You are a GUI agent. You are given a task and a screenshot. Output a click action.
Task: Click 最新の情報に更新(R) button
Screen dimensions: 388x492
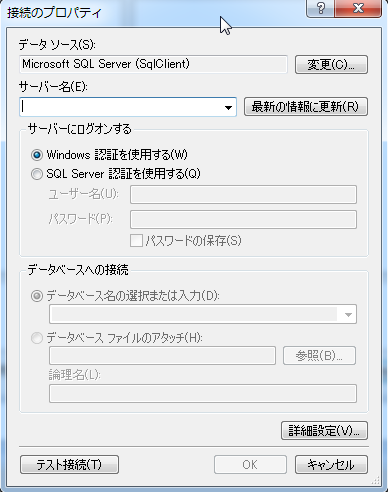click(x=306, y=107)
